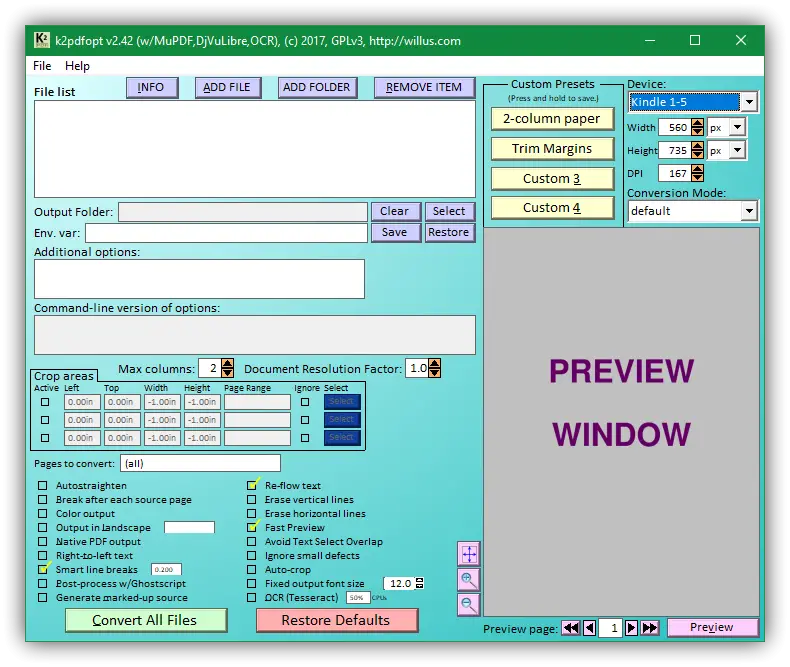Image resolution: width=790 pixels, height=667 pixels.
Task: Click the zoom in magnifier icon
Action: tap(469, 579)
